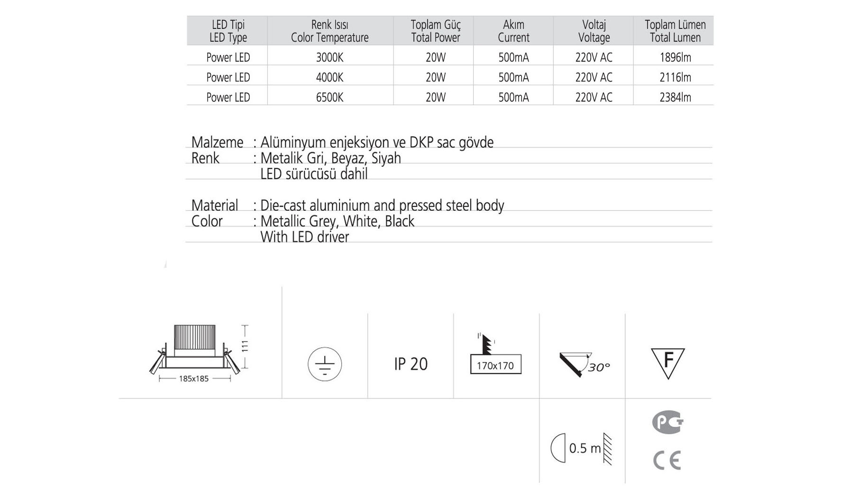The height and width of the screenshot is (488, 868).
Task: Select the 6500K color temperature cell
Action: [329, 97]
